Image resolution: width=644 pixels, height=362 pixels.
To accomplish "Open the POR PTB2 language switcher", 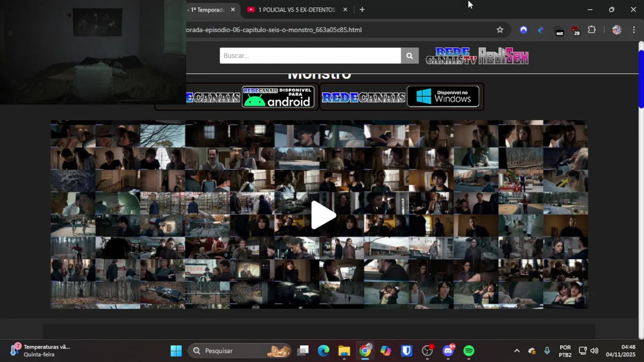I will coord(565,351).
